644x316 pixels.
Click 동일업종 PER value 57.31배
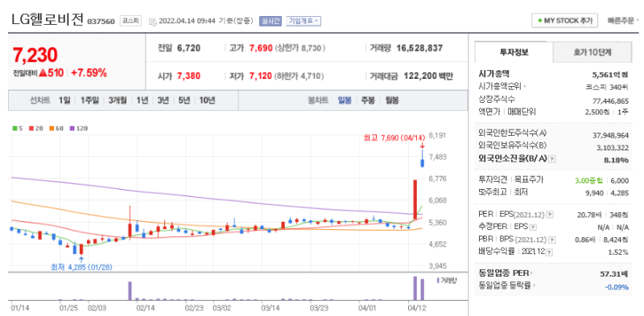[x=614, y=273]
